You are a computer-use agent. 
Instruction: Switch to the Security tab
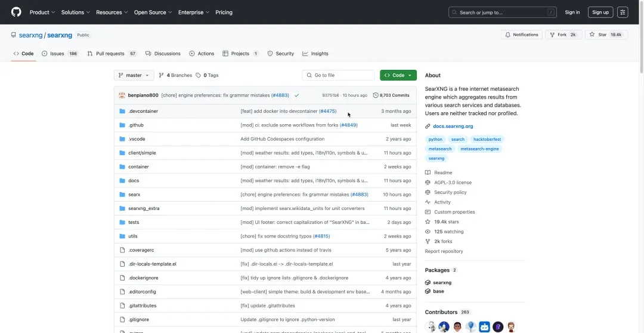[x=280, y=54]
